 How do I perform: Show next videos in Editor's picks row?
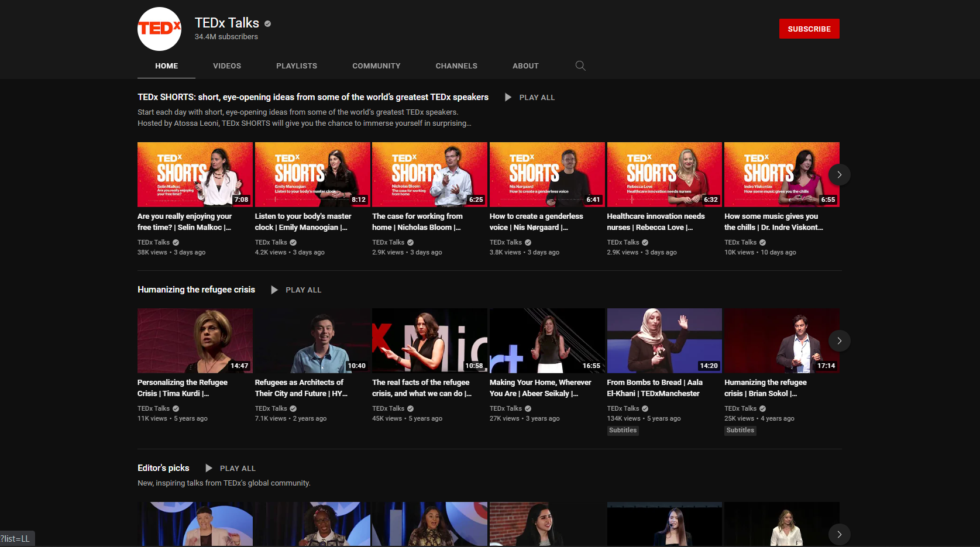click(x=839, y=534)
